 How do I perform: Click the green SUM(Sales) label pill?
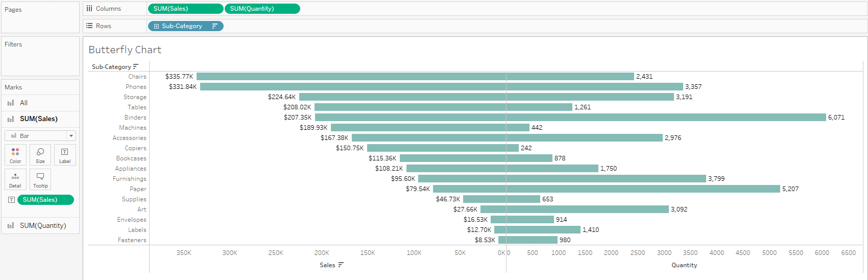tap(45, 200)
